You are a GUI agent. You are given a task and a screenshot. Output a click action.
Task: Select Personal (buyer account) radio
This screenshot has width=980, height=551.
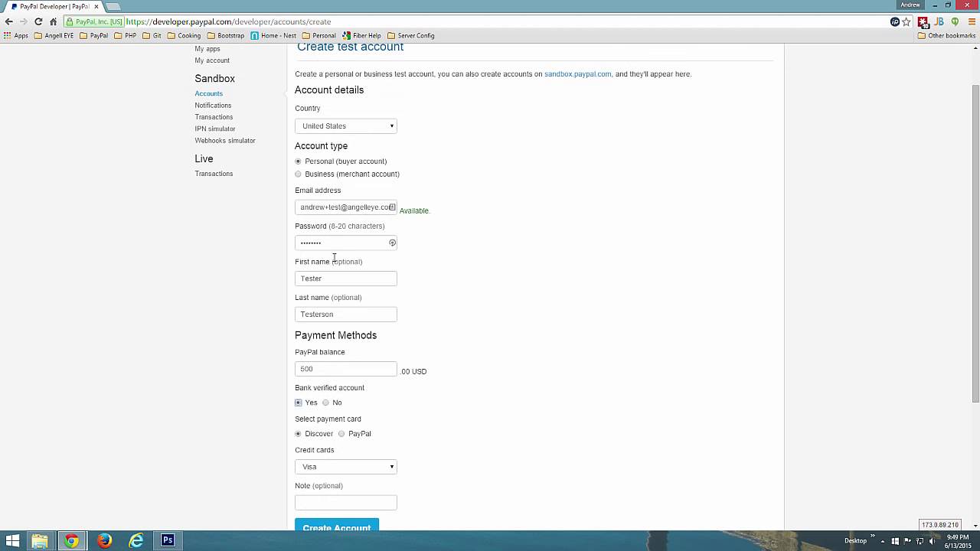point(298,161)
